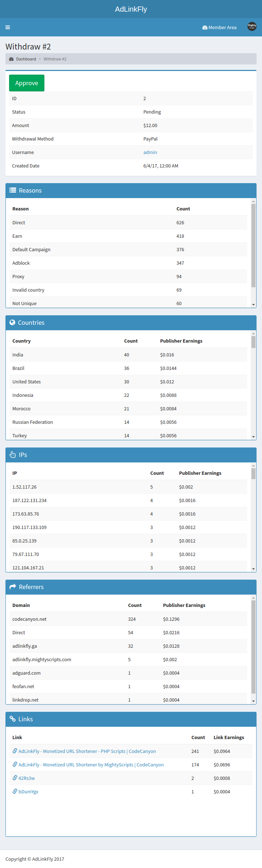Click the IPs hand pointer icon

13,454
